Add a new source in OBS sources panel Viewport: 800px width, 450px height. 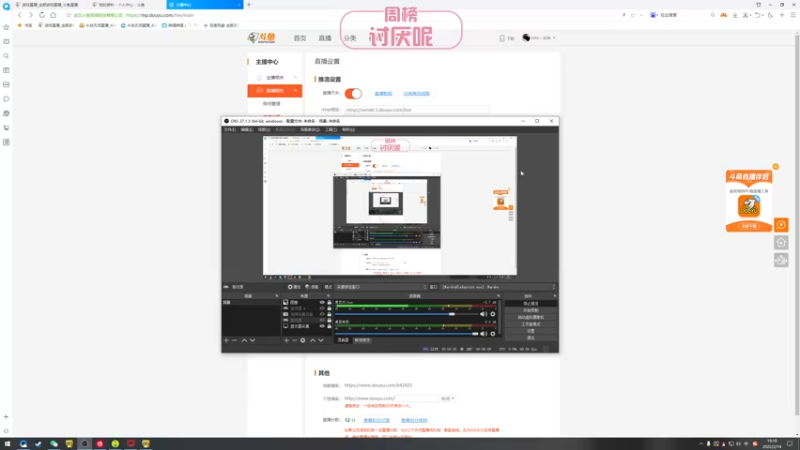point(286,340)
